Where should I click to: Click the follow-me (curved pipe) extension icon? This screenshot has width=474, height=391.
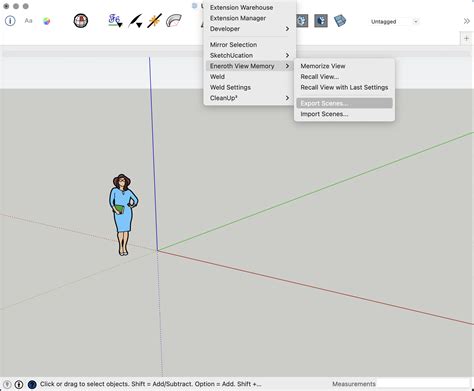click(x=174, y=21)
